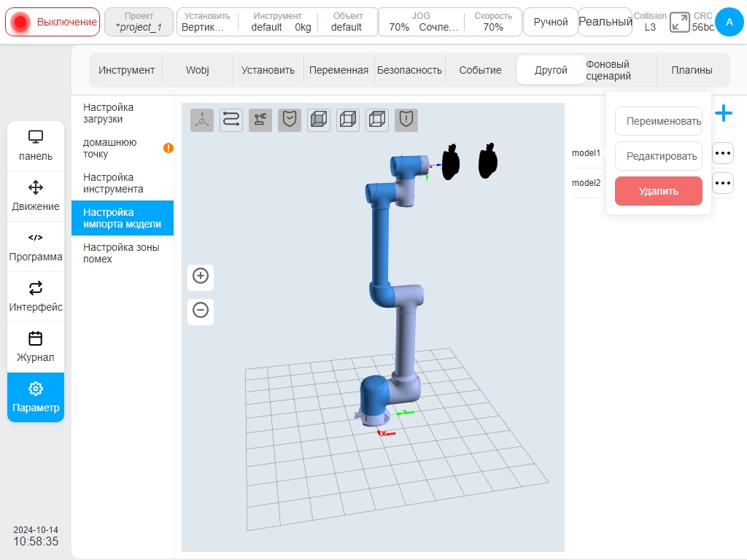
Task: Switch to the Установить tab
Action: coord(268,70)
